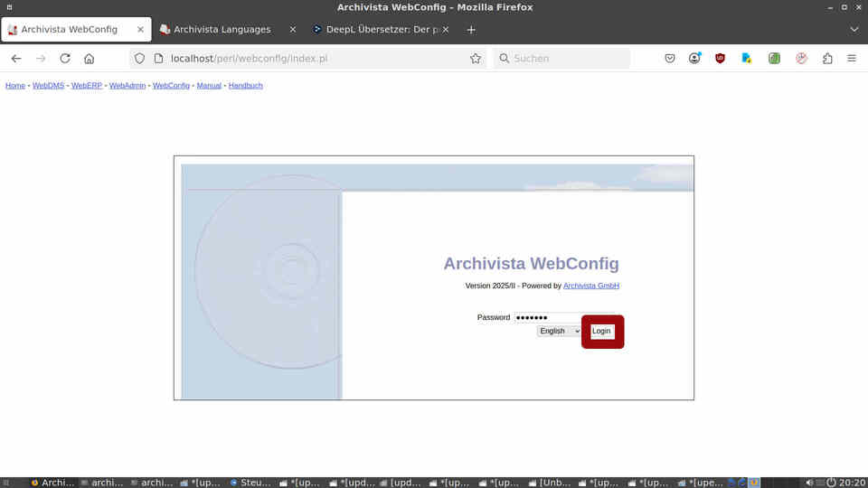Viewport: 868px width, 488px height.
Task: Open the Extensions puzzle-piece icon
Action: pos(827,58)
